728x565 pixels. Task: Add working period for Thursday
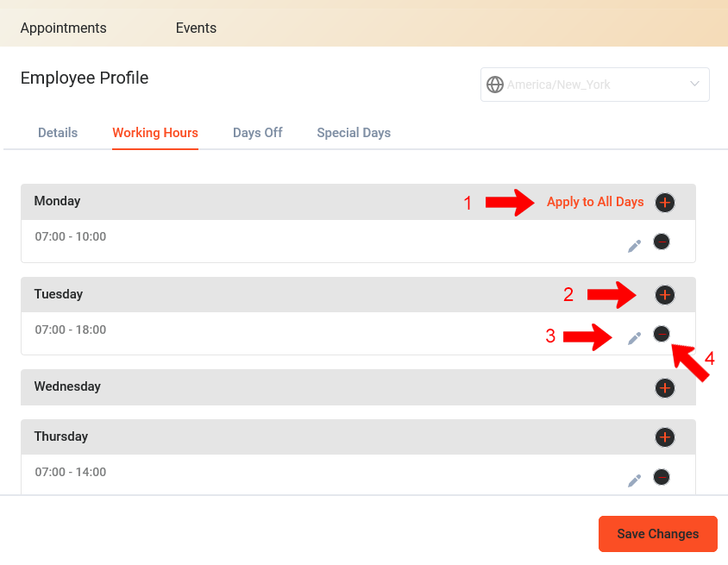point(665,436)
